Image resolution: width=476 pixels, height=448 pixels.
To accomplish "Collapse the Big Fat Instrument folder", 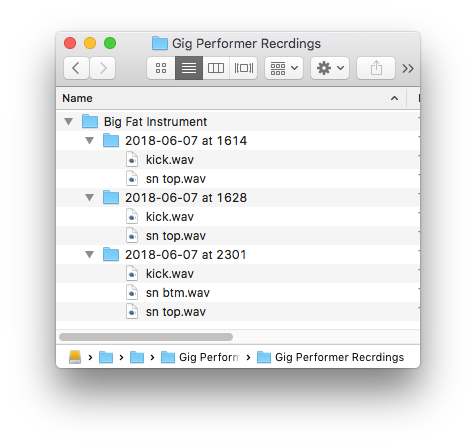I will click(x=69, y=121).
